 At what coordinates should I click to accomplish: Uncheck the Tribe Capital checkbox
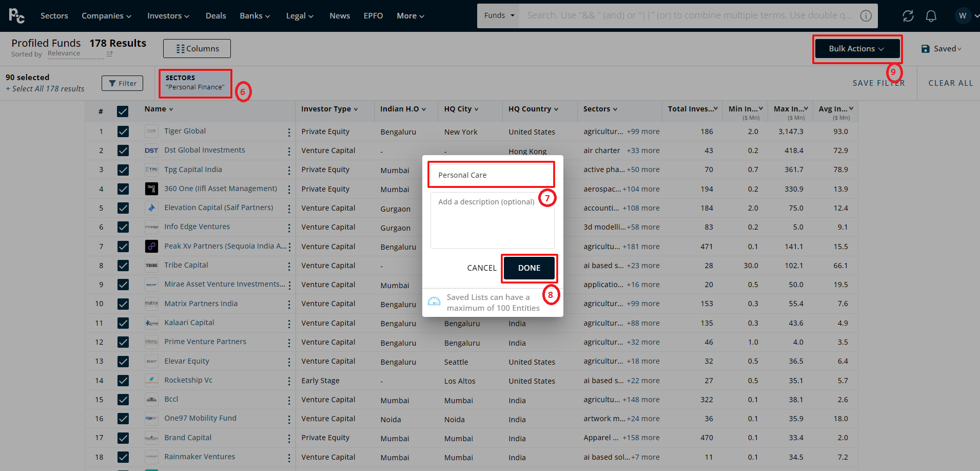click(x=123, y=266)
